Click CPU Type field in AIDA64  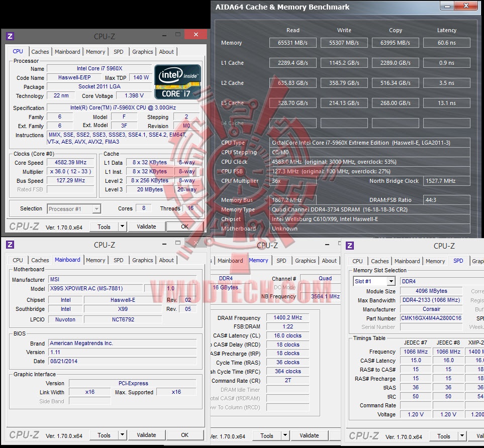click(x=370, y=143)
